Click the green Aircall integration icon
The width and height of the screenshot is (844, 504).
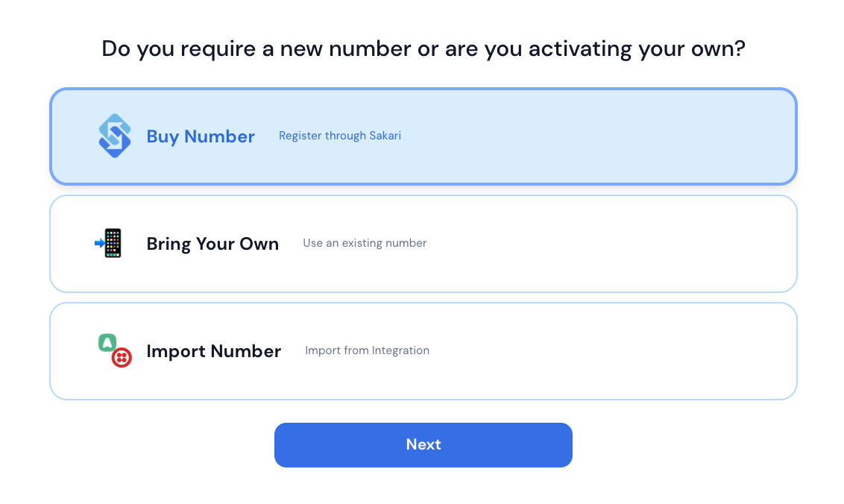pos(107,342)
